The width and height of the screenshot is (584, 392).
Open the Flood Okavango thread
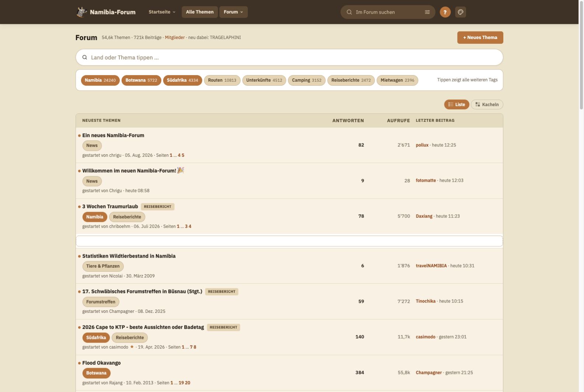click(101, 363)
